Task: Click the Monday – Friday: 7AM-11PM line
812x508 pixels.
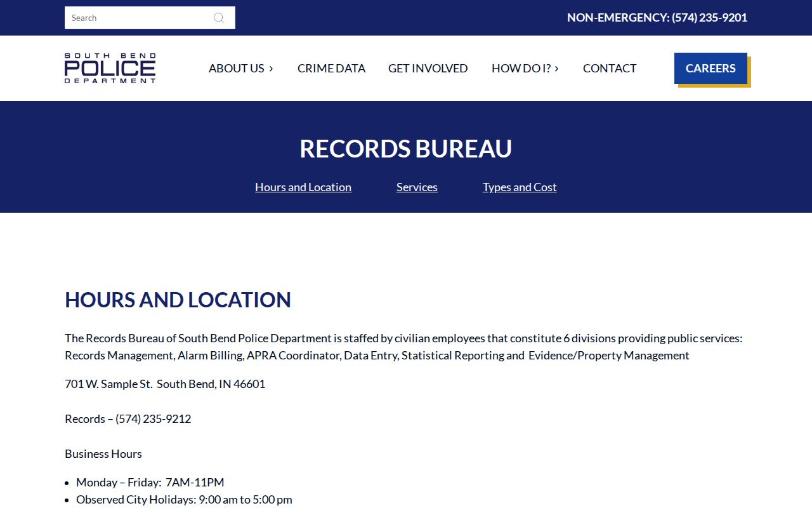Action: click(150, 482)
